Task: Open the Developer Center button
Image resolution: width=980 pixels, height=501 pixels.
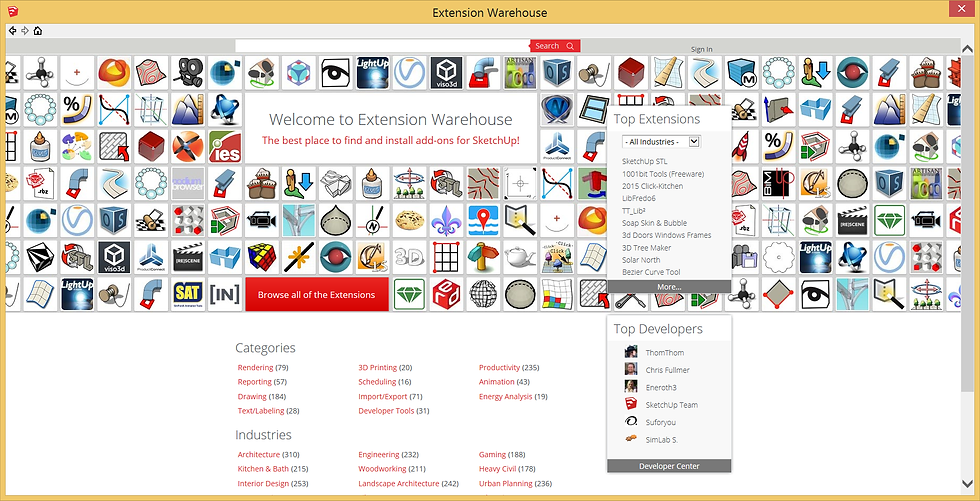Action: (669, 466)
